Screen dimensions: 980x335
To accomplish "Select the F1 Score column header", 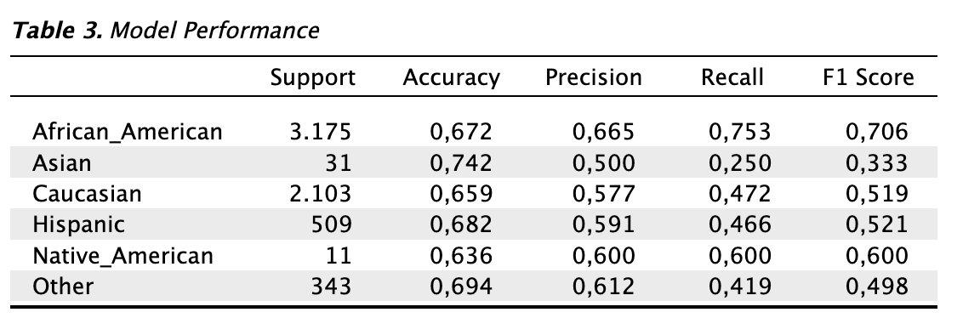I will 869,77.
